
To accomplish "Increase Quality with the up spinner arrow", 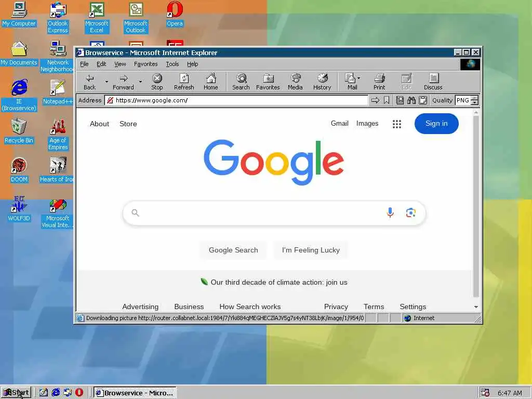I will click(x=475, y=98).
